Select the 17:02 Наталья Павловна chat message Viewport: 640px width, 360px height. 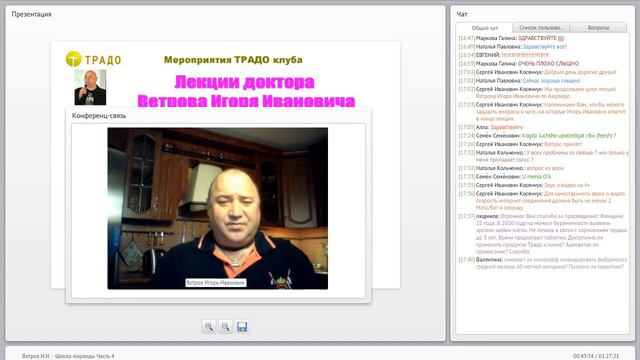519,80
